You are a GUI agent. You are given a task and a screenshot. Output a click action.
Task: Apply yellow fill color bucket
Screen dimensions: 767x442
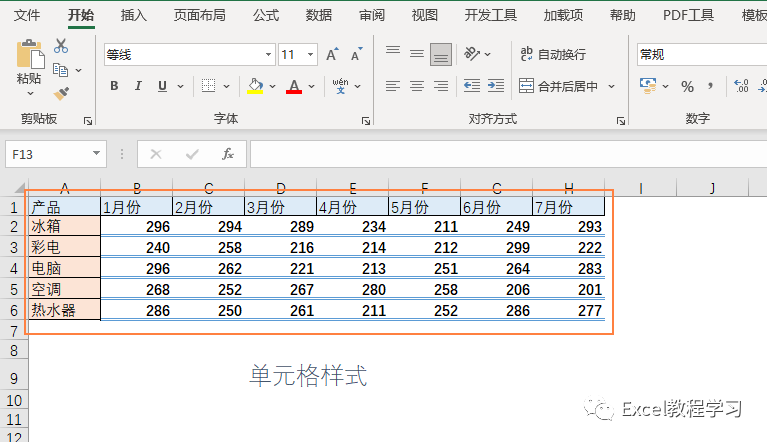tap(255, 86)
